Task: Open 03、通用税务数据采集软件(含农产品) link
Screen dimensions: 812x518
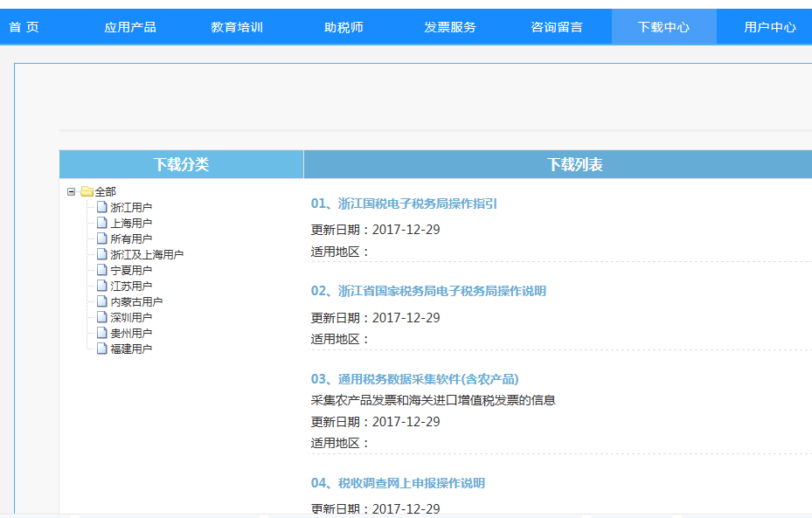Action: point(415,379)
